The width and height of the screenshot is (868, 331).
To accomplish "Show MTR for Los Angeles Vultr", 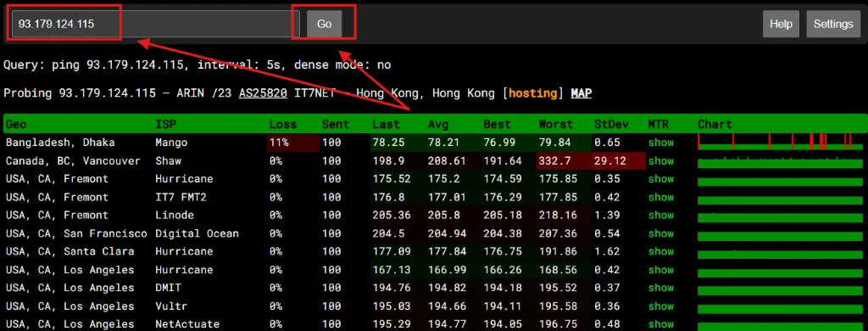I will point(661,306).
